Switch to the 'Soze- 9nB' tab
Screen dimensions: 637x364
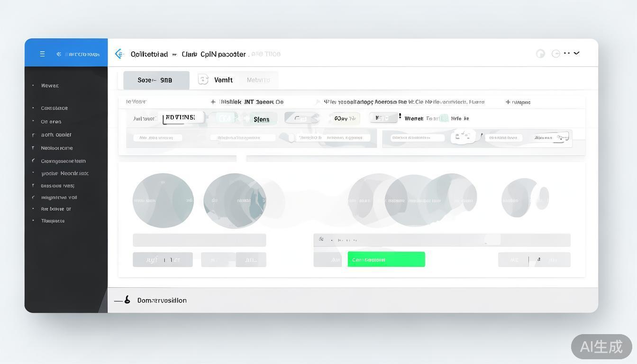[156, 80]
